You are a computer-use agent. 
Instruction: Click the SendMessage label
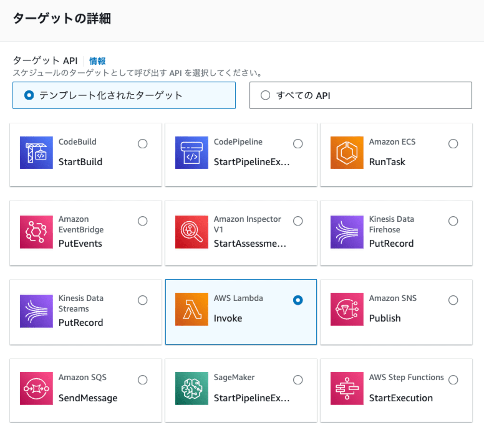[x=88, y=398]
